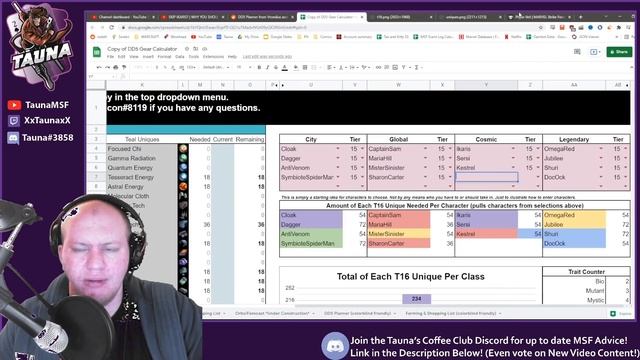Select the empty Cosmic cell below Kestrel
The image size is (640, 360).
tap(487, 177)
